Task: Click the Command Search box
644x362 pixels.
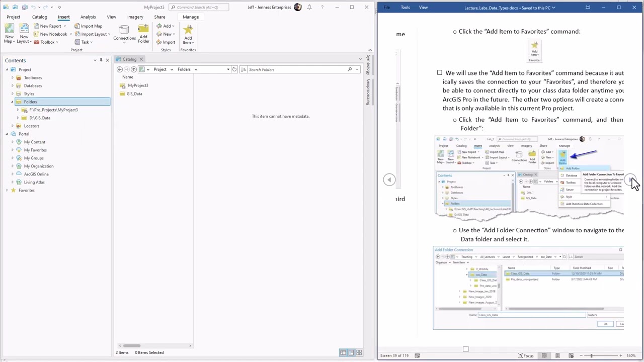Action: tap(199, 7)
